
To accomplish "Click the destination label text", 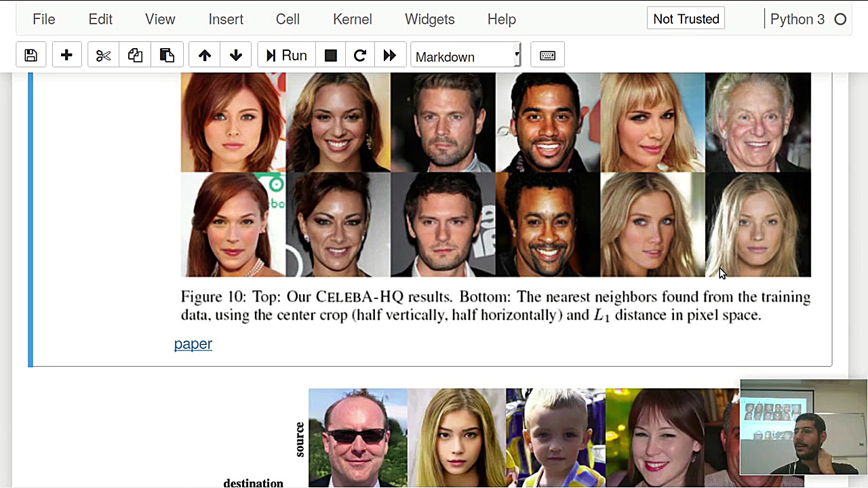I will click(254, 483).
